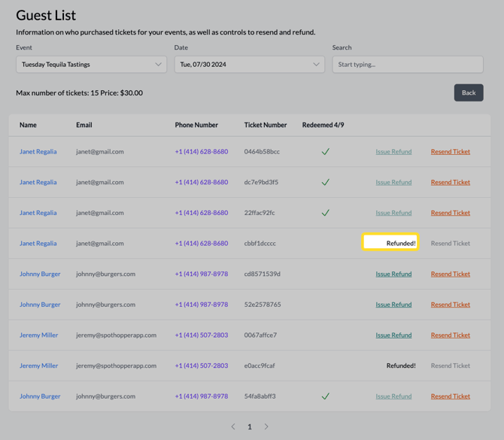Issue refund for ticket cd8571539d
504x440 pixels.
tap(393, 274)
